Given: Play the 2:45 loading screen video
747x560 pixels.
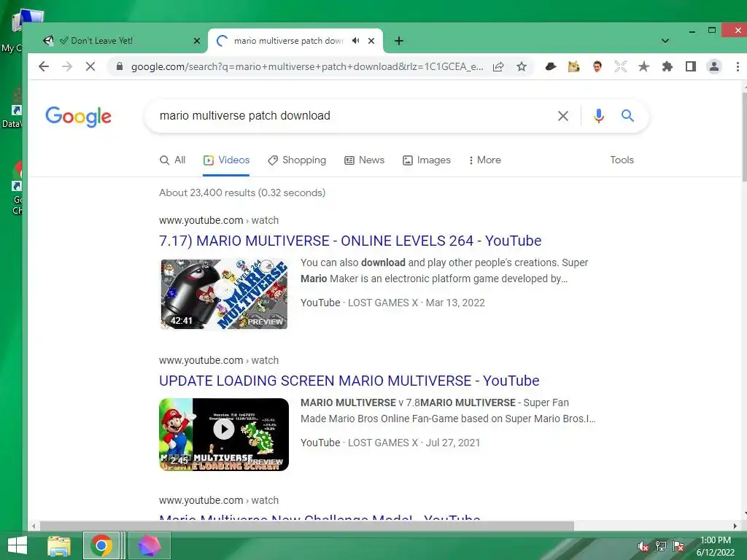Looking at the screenshot, I should coord(224,435).
